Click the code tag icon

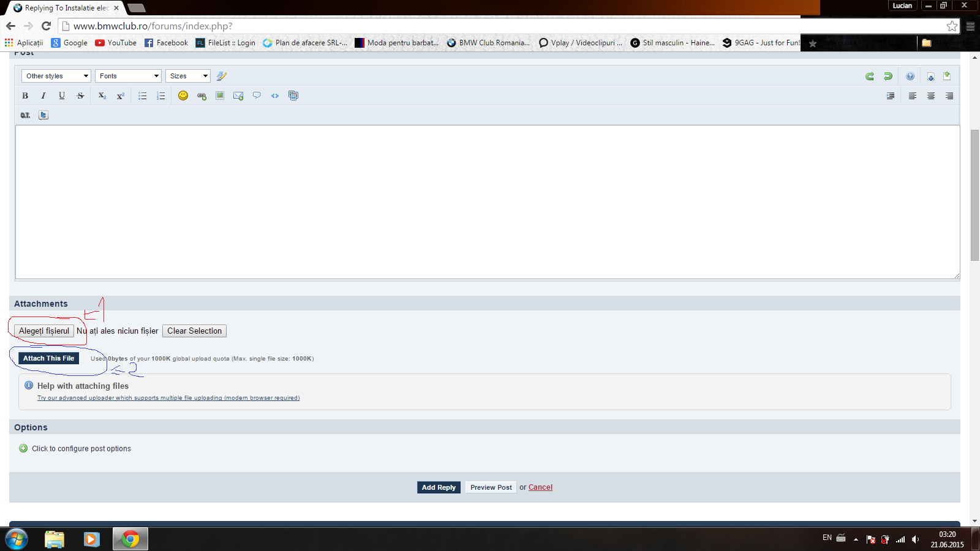(x=275, y=96)
